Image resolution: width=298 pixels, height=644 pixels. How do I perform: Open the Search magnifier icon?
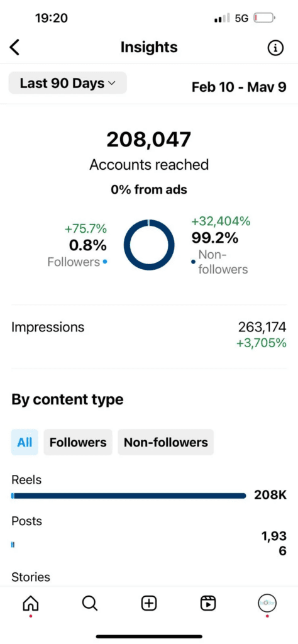tap(89, 603)
